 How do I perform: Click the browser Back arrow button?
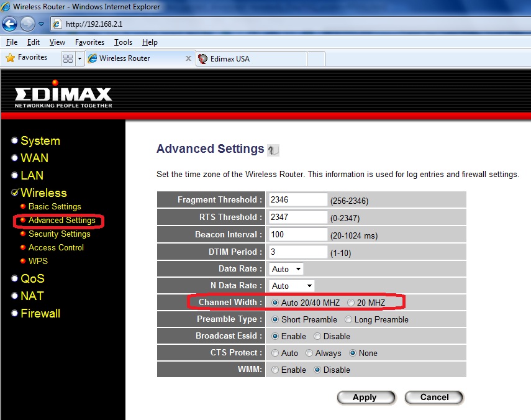9,24
